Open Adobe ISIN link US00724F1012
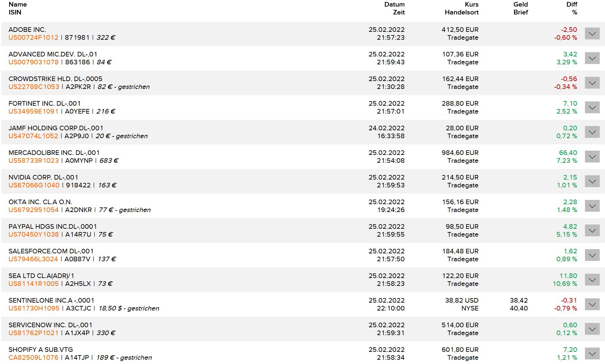 pyautogui.click(x=34, y=37)
